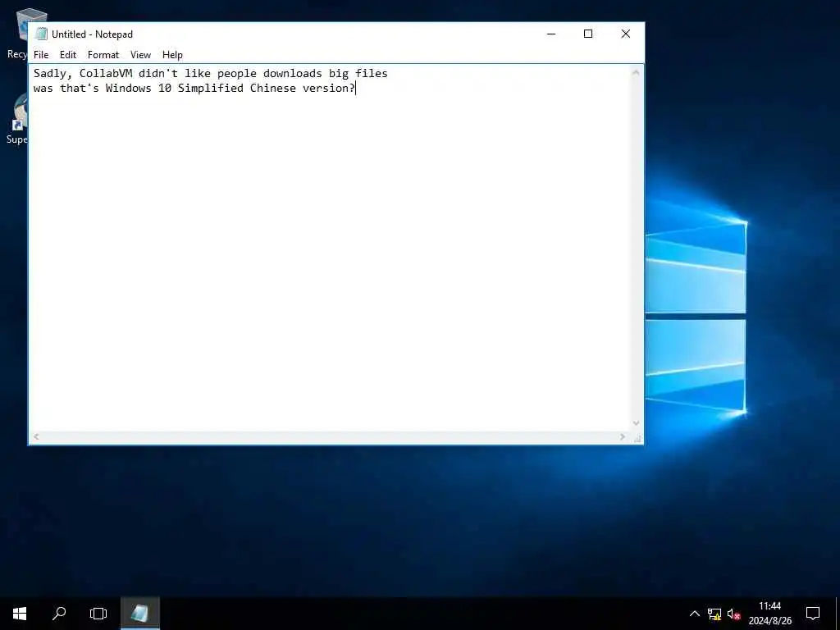The height and width of the screenshot is (630, 840).
Task: Click the horizontal scrollbar right arrow
Action: tap(623, 437)
